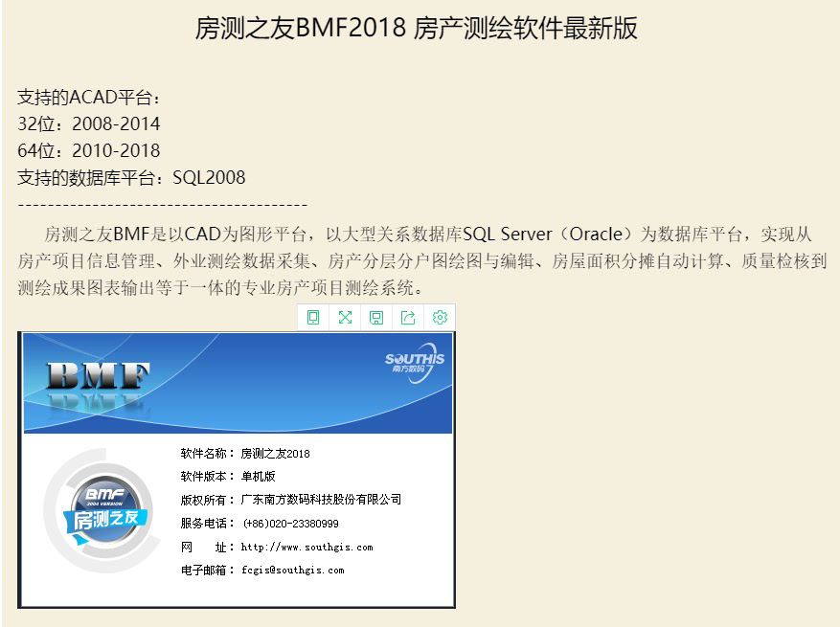Click the label 软件名称：

[x=208, y=454]
